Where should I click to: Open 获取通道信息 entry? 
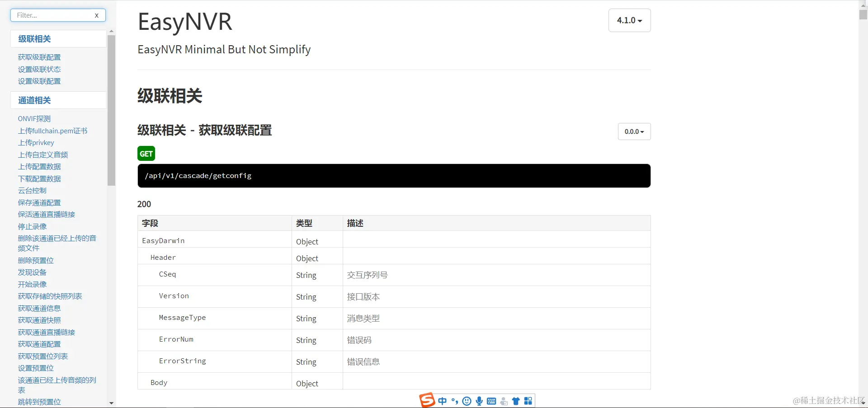tap(39, 308)
